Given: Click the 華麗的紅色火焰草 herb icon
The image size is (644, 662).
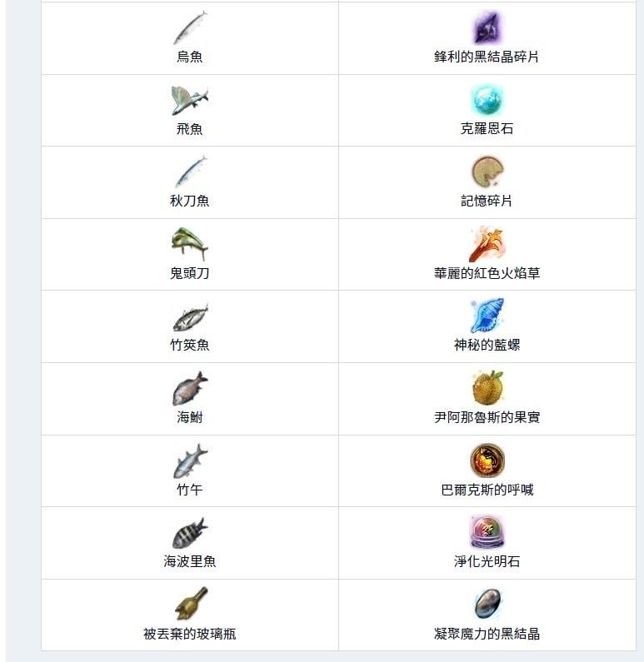Looking at the screenshot, I should pyautogui.click(x=487, y=244).
